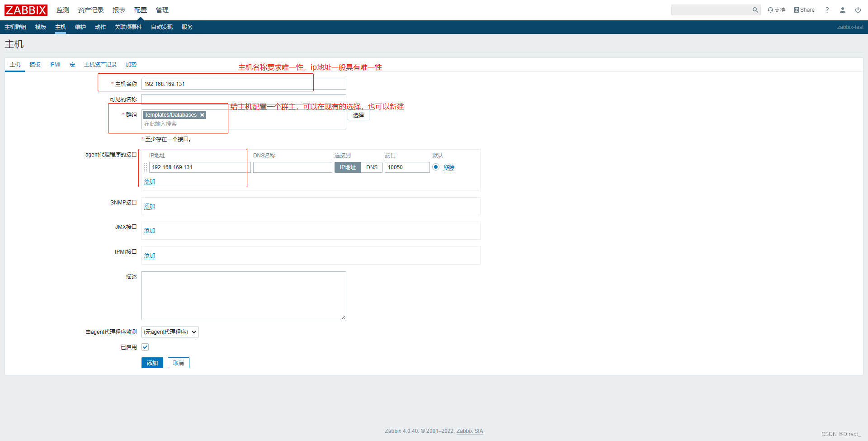Switch connection to IP地址
The width and height of the screenshot is (868, 441).
(348, 167)
